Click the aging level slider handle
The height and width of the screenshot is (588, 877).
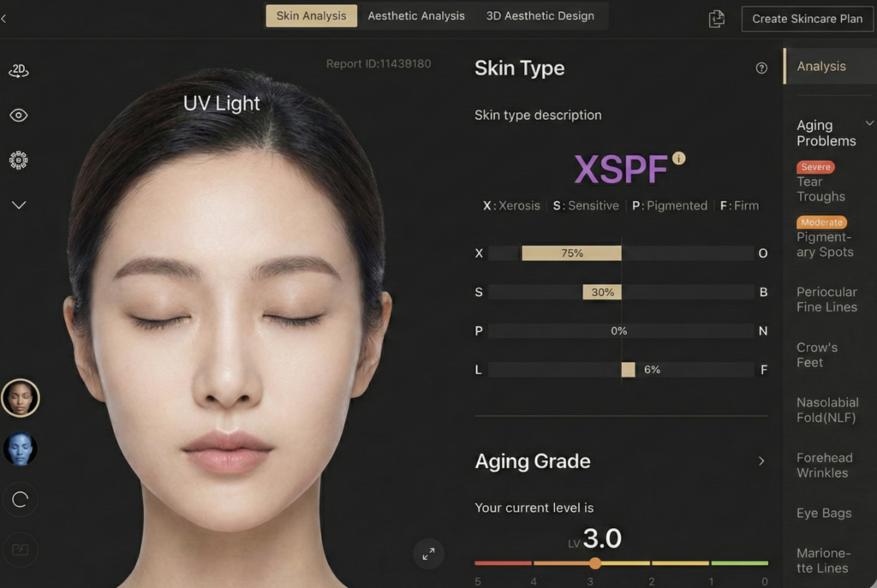pos(594,563)
